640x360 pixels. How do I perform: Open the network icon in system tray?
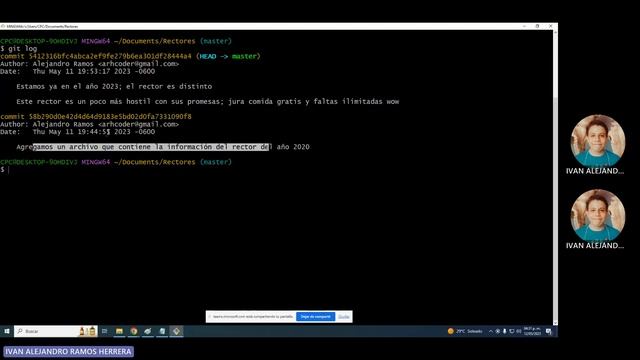point(512,331)
